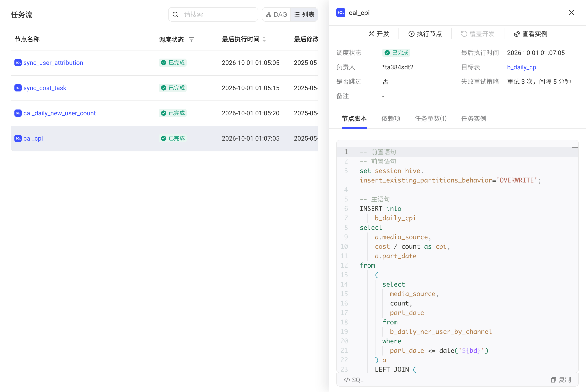This screenshot has height=392, width=586.
Task: Open the sync_user_attribution node link
Action: [53, 63]
